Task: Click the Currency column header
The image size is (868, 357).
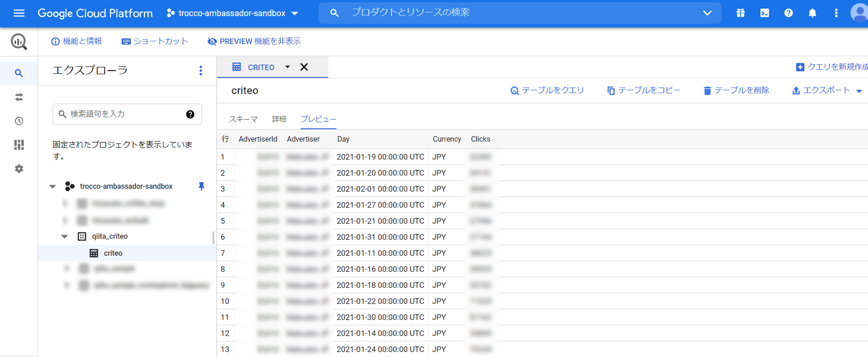Action: 447,139
